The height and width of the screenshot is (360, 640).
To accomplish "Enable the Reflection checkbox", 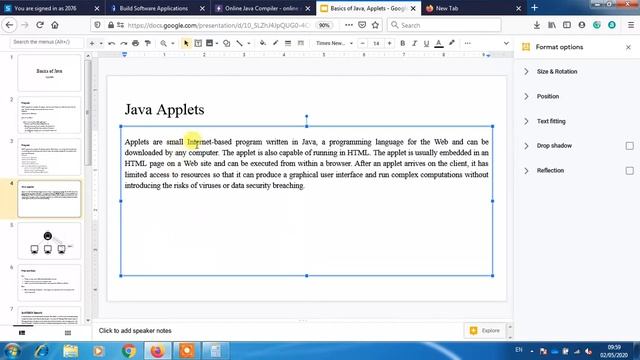I will pos(629,171).
